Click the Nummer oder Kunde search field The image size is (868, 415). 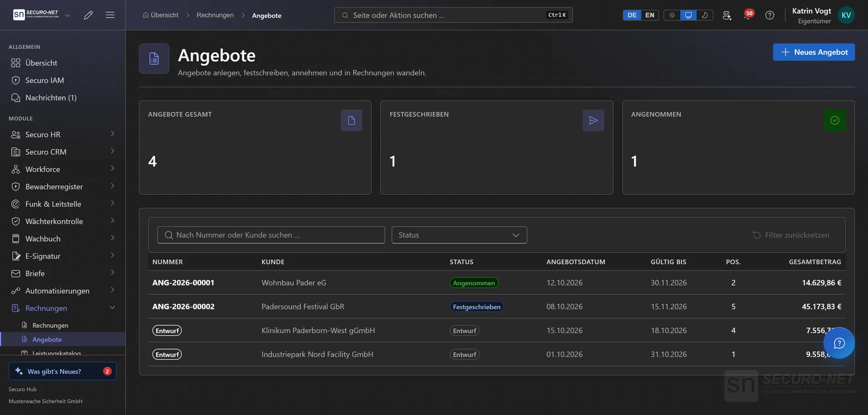tap(271, 235)
